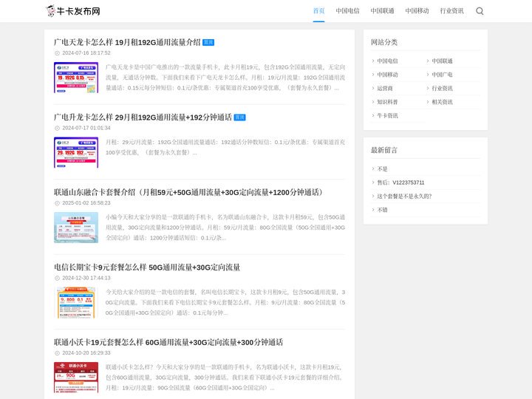Viewport: 532px width, 399px height.
Task: Open 牛卡资讯 category in sidebar
Action: (x=387, y=115)
